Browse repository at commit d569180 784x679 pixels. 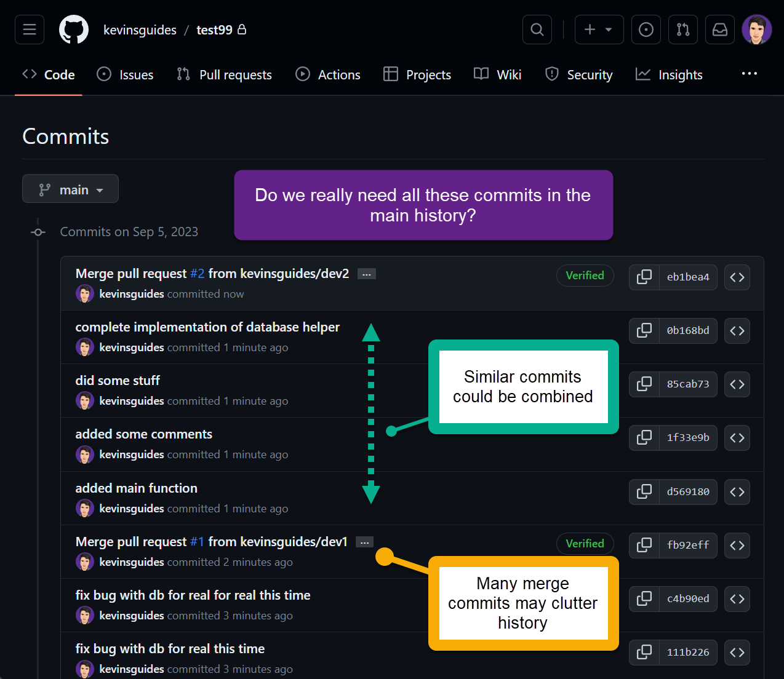[x=737, y=492]
